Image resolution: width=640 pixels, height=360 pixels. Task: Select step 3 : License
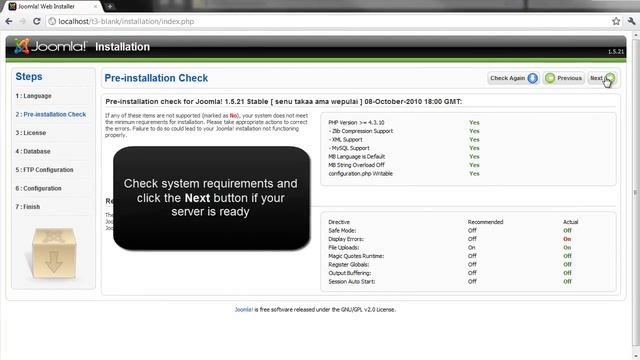point(31,133)
